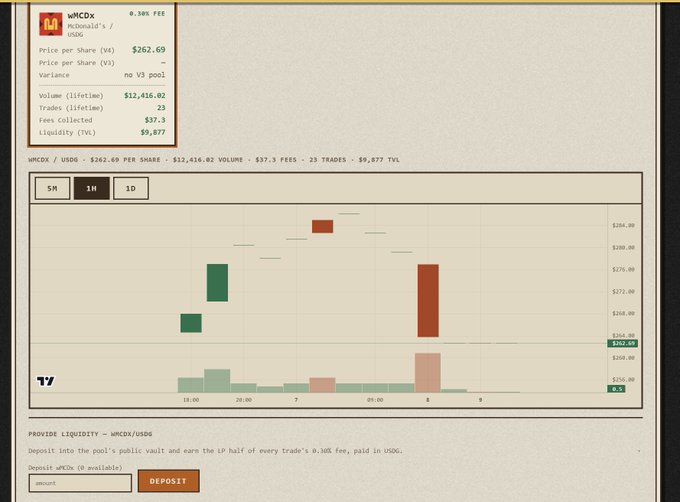Click the WMCDX / USDG summary line
Viewport: 680px width, 502px height.
point(214,160)
